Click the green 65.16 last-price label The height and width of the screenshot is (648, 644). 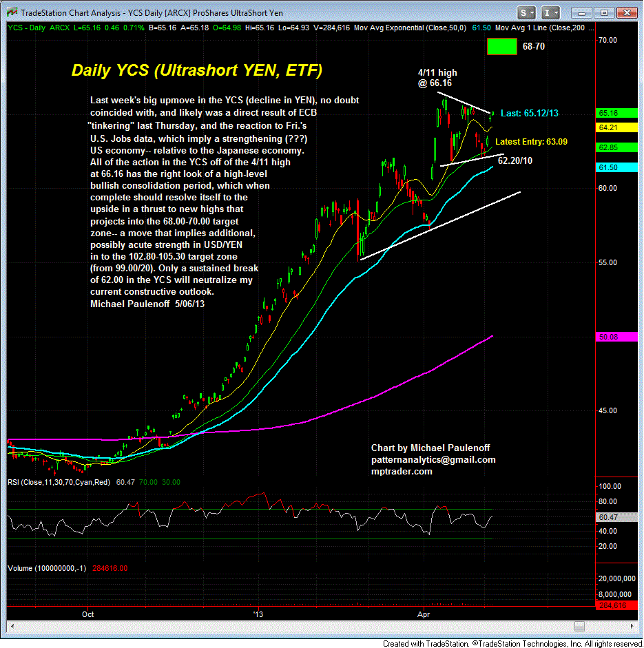coord(616,113)
